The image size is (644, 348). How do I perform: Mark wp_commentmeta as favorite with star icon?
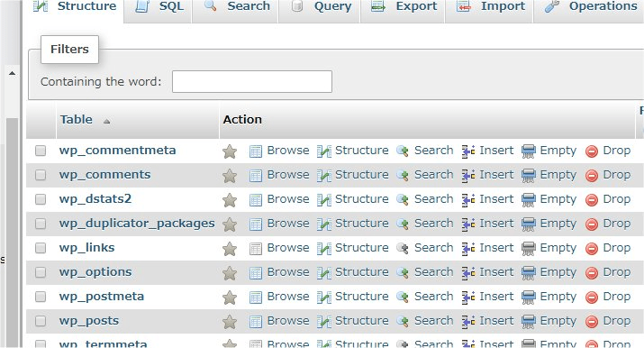pyautogui.click(x=229, y=151)
